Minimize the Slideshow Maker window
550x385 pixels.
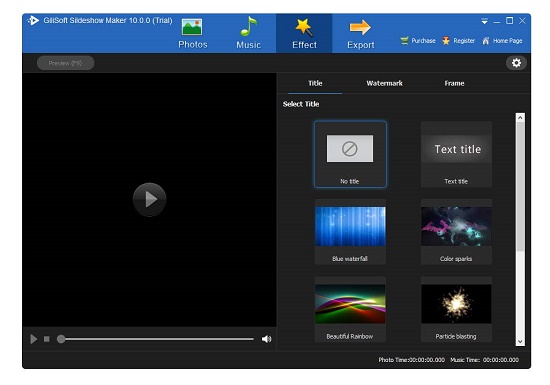click(x=497, y=21)
